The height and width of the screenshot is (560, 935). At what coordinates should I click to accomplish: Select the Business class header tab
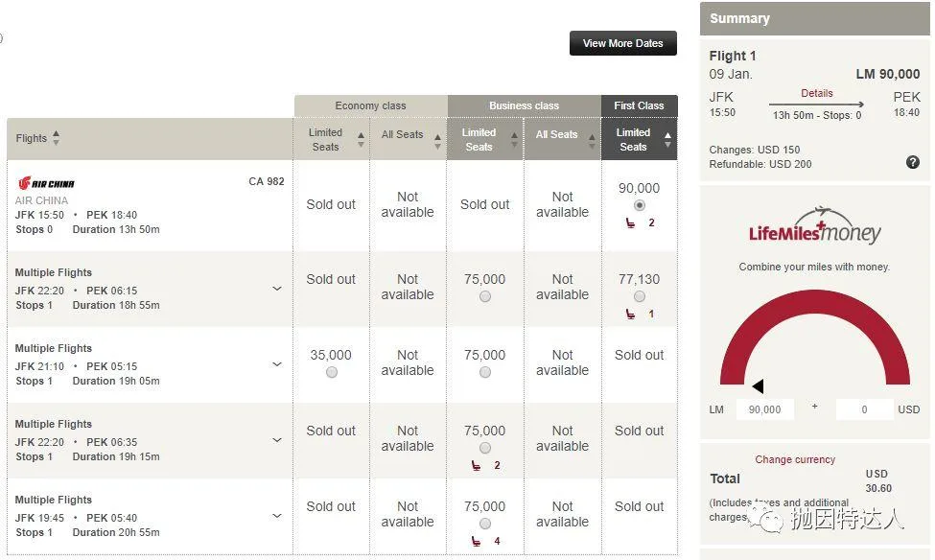(x=525, y=105)
